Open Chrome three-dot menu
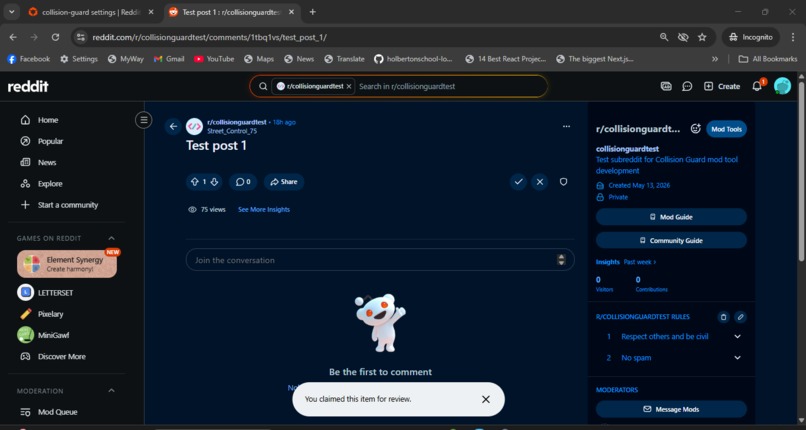Image resolution: width=806 pixels, height=430 pixels. click(792, 38)
